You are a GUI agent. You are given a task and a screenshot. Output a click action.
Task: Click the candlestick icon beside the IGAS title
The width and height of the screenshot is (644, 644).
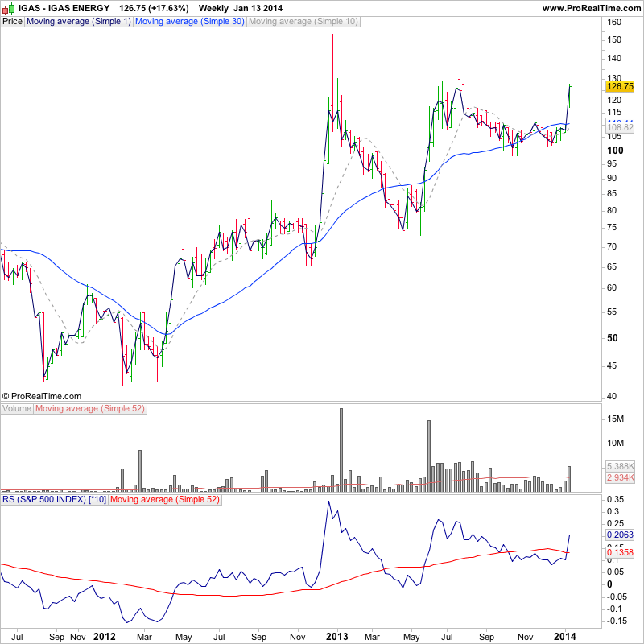point(9,8)
